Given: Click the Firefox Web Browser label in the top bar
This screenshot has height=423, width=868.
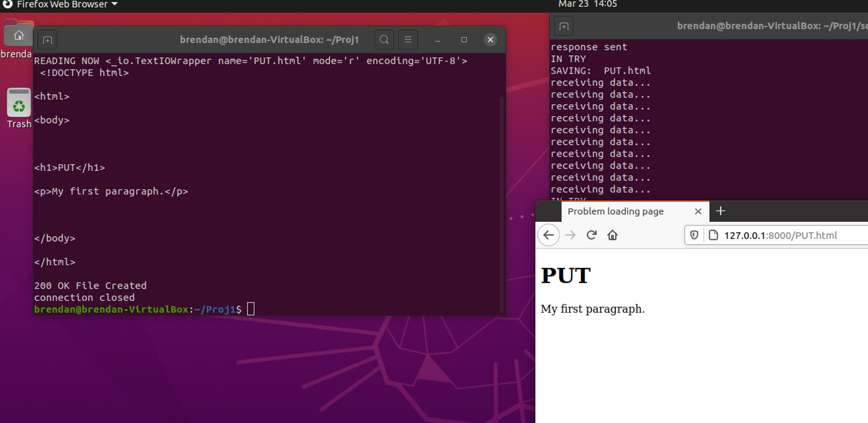Looking at the screenshot, I should [60, 5].
